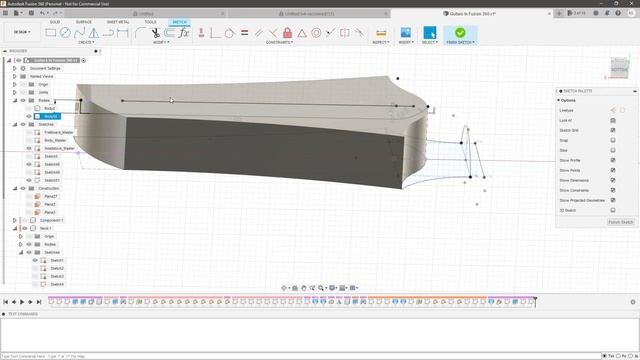The height and width of the screenshot is (360, 640).
Task: Jump to timeline start
Action: [x=6, y=302]
